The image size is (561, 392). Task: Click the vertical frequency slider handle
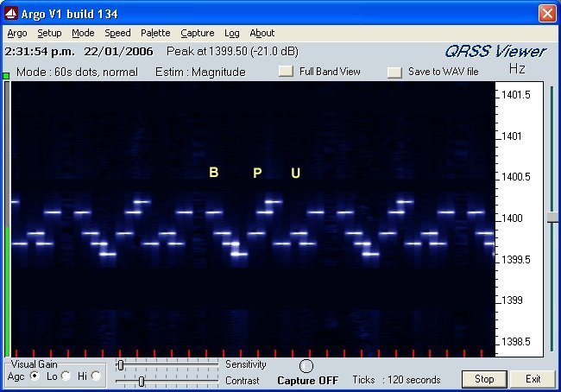[x=552, y=218]
